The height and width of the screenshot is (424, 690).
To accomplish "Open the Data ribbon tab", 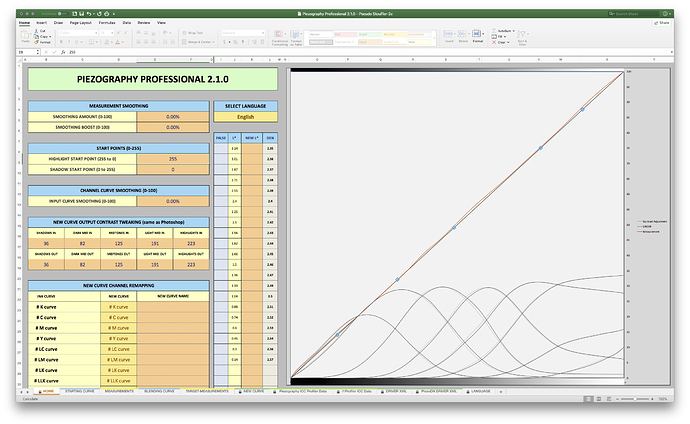I will click(127, 22).
